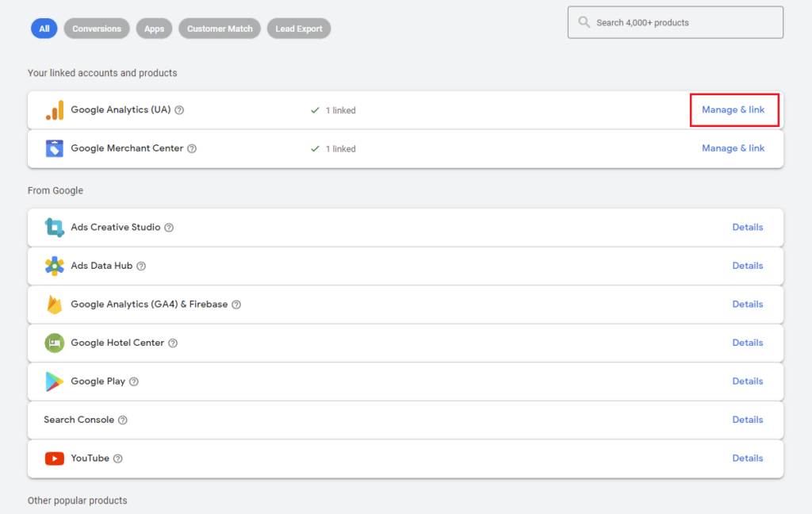Filter products by Conversions
Viewport: 812px width, 514px height.
[97, 29]
